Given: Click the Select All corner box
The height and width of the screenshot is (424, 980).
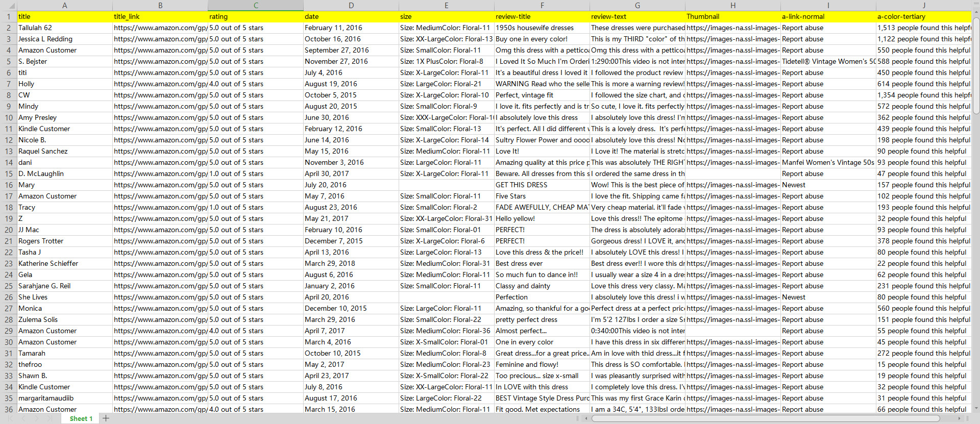Looking at the screenshot, I should tap(9, 5).
